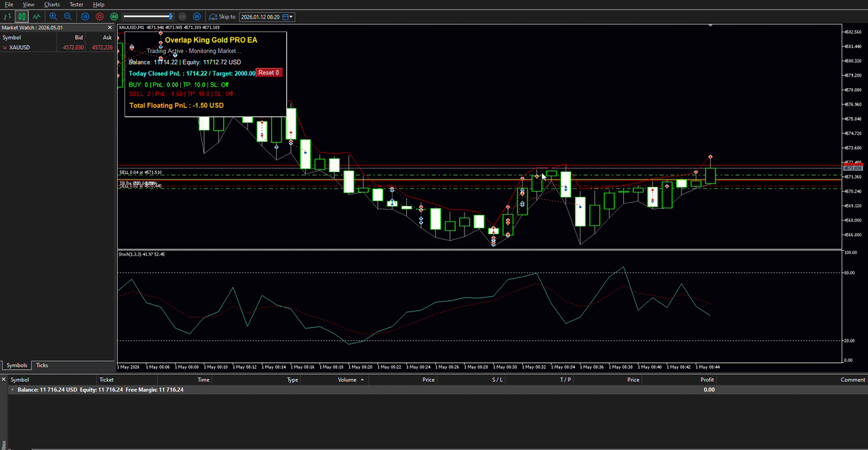The height and width of the screenshot is (450, 868).
Task: Close the Market Watch panel
Action: [x=110, y=28]
